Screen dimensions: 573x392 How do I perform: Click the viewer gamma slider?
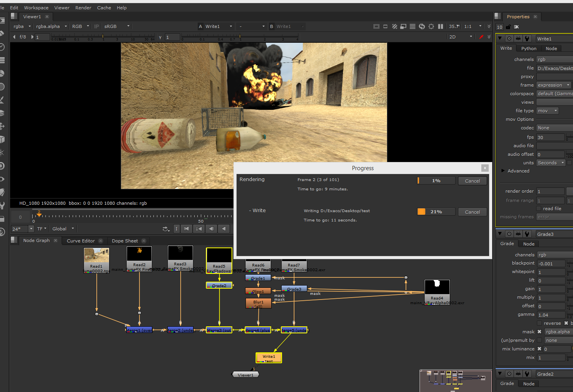pos(240,37)
